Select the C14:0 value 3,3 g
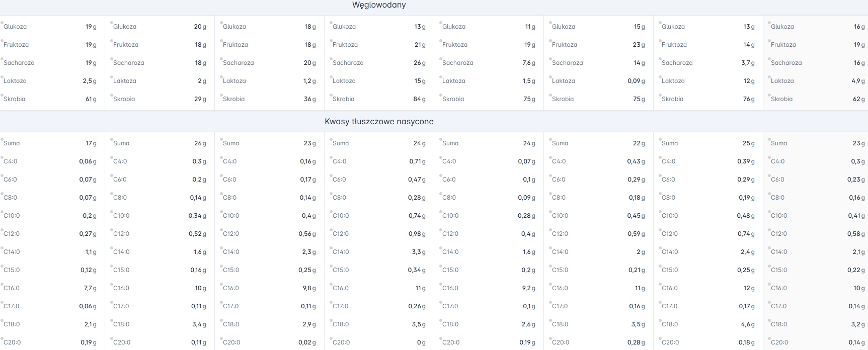The height and width of the screenshot is (350, 868). 418,252
